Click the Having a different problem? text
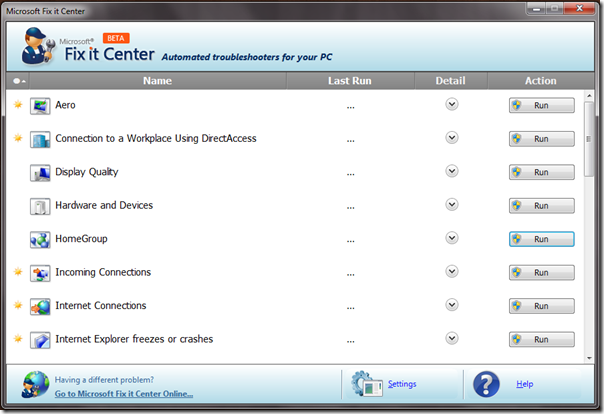This screenshot has height=414, width=604. coord(104,380)
